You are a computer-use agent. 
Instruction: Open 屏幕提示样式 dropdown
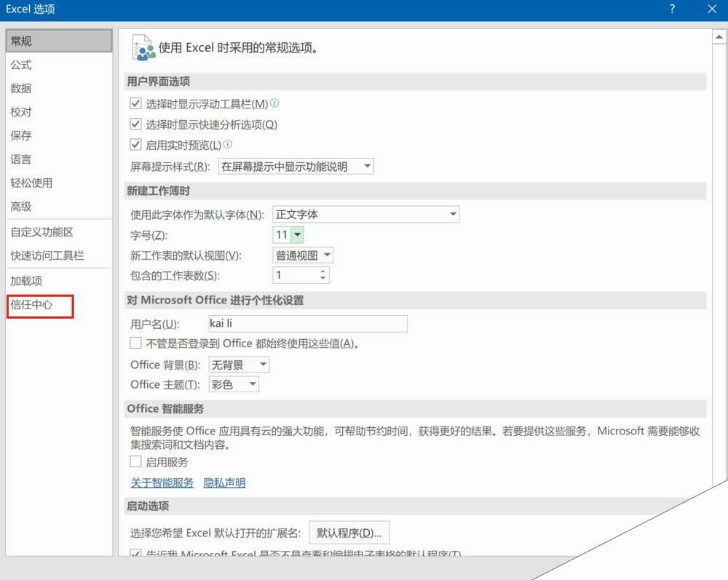tap(296, 166)
